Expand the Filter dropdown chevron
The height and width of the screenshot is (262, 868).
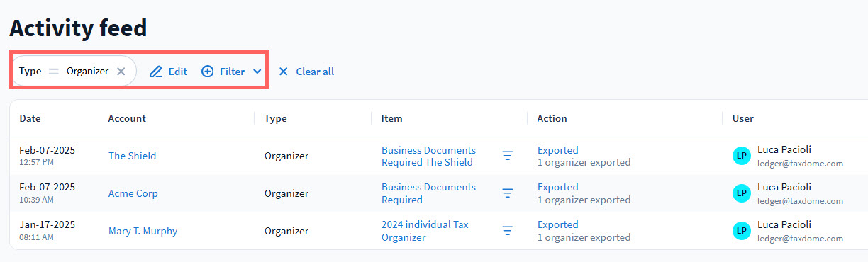(257, 72)
